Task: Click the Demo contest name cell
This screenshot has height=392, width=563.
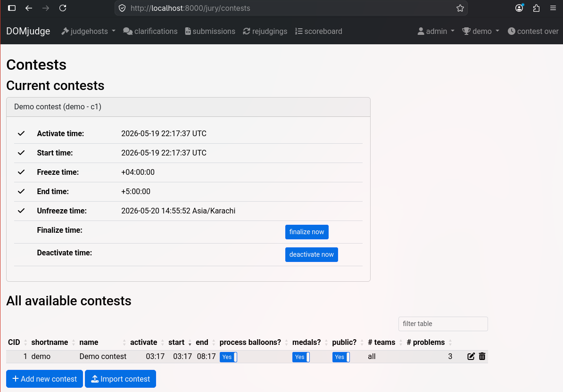Action: tap(103, 356)
